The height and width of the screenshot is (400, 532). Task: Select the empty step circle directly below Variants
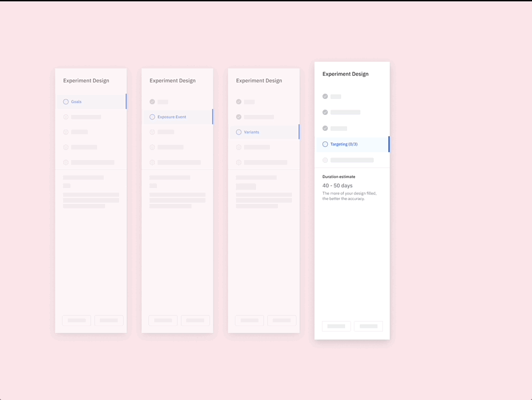[x=239, y=147]
